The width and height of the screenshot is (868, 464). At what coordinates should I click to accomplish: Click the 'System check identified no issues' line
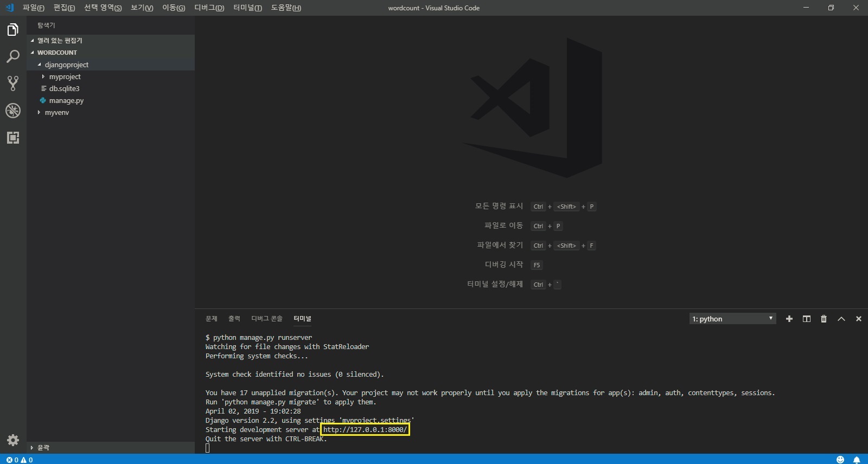click(x=295, y=375)
